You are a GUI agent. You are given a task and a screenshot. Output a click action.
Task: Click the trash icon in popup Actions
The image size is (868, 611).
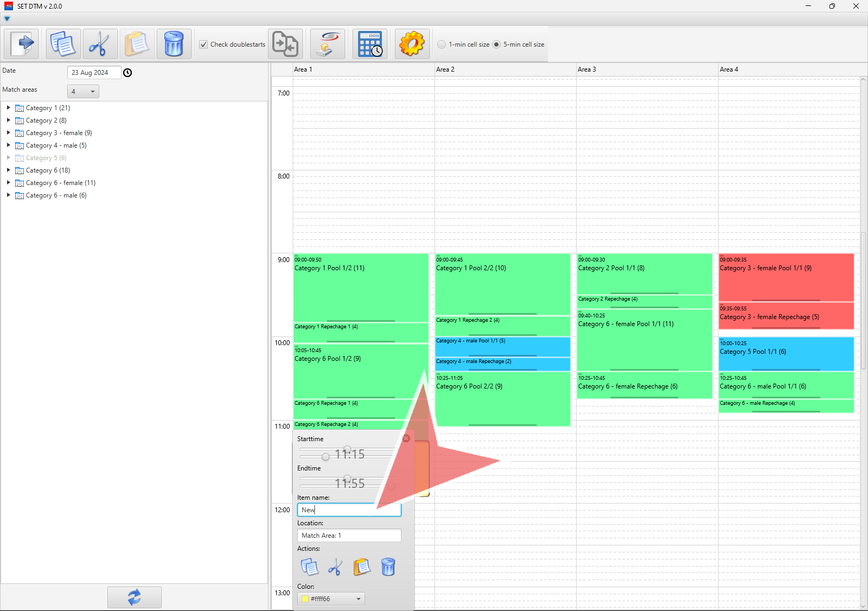click(388, 567)
